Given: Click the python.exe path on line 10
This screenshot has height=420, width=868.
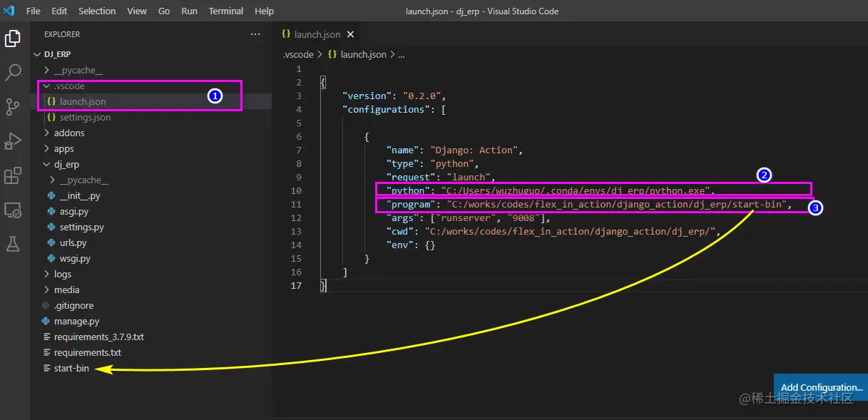Looking at the screenshot, I should click(578, 190).
